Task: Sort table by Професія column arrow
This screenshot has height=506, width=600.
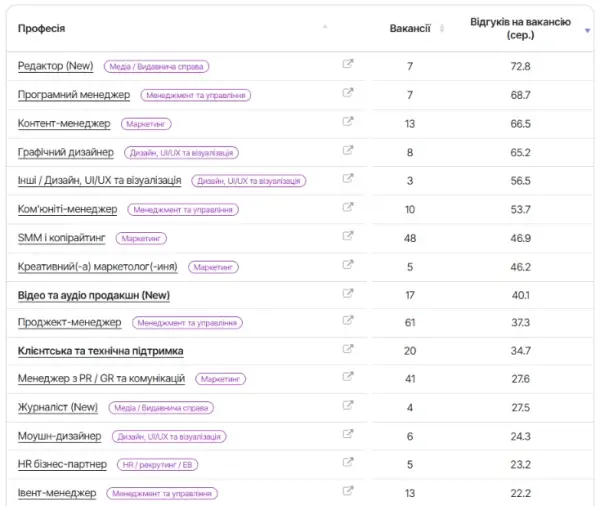Action: click(x=325, y=26)
